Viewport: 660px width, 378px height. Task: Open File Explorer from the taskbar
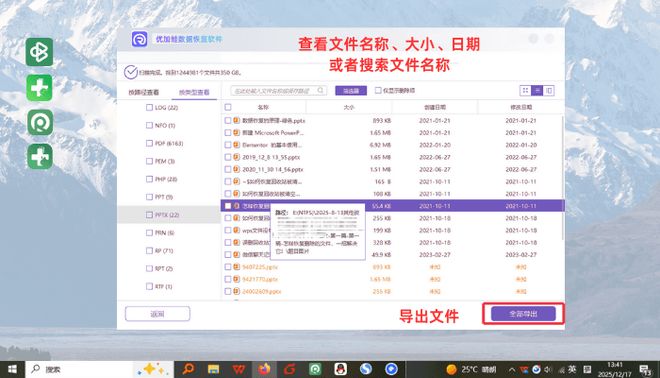click(x=213, y=369)
